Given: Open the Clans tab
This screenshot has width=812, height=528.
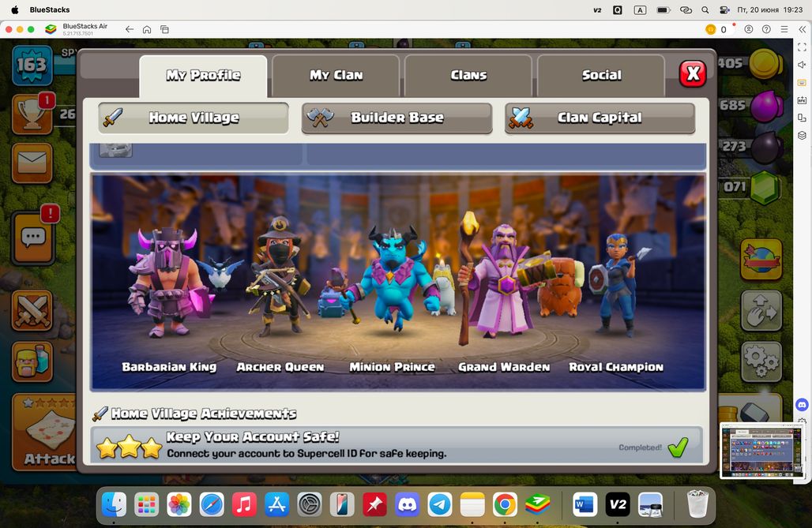Looking at the screenshot, I should point(468,76).
